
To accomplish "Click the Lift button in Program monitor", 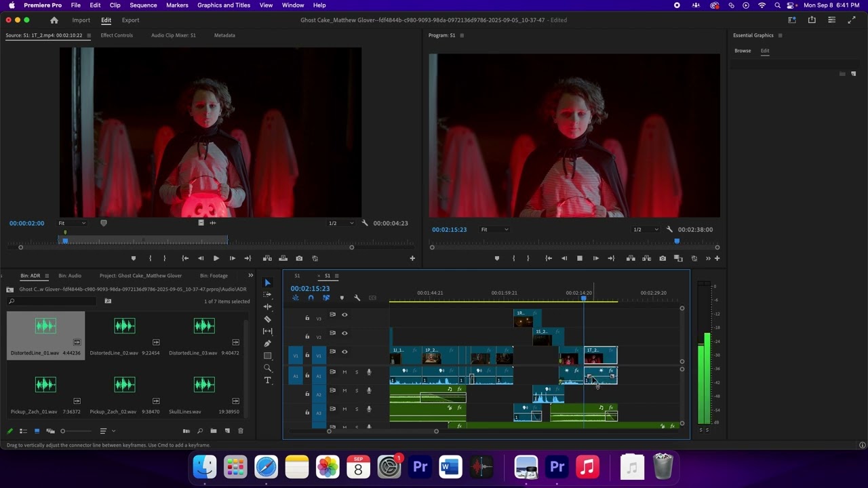I will (x=631, y=258).
